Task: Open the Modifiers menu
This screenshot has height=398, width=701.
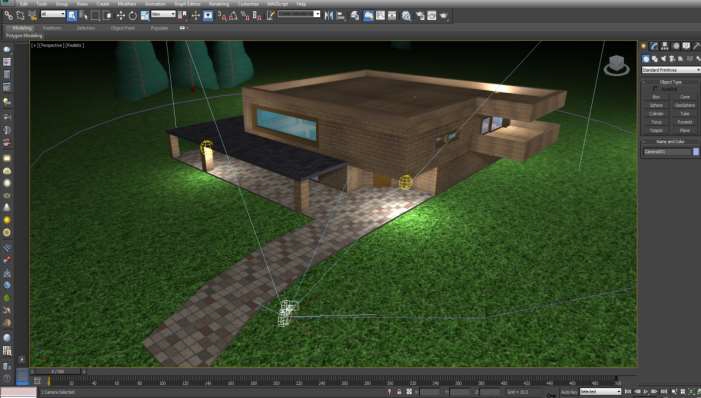Action: coord(127,4)
